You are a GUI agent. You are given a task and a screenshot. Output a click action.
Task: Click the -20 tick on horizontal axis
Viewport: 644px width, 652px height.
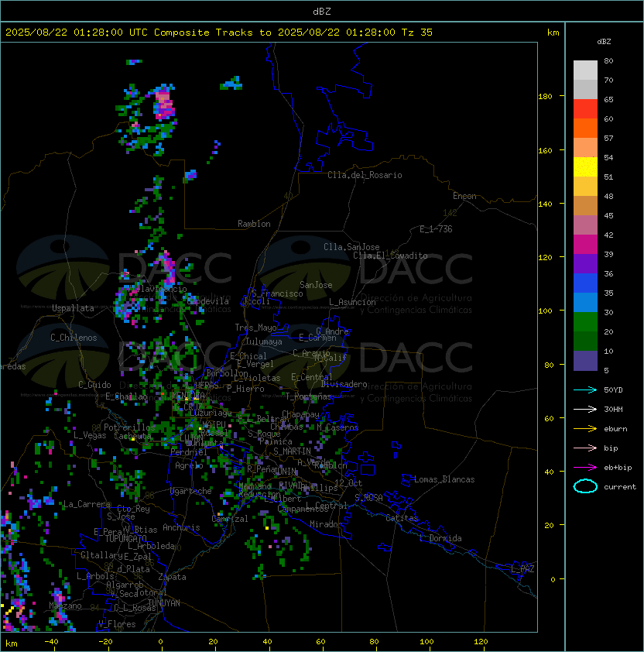point(105,642)
